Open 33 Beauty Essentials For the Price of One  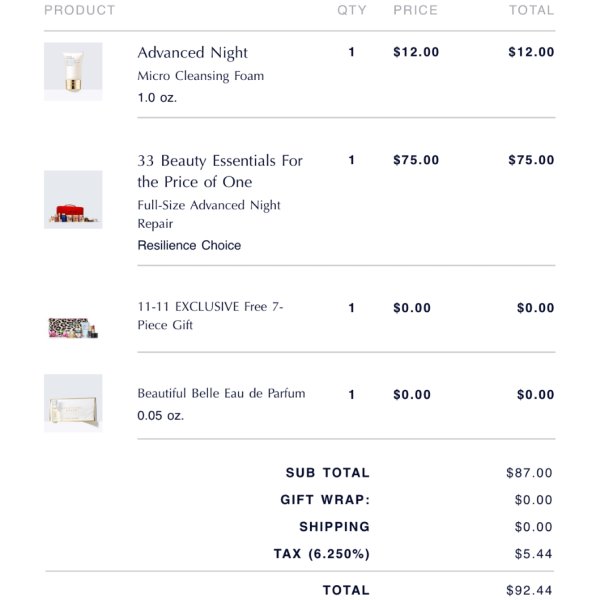[x=220, y=171]
